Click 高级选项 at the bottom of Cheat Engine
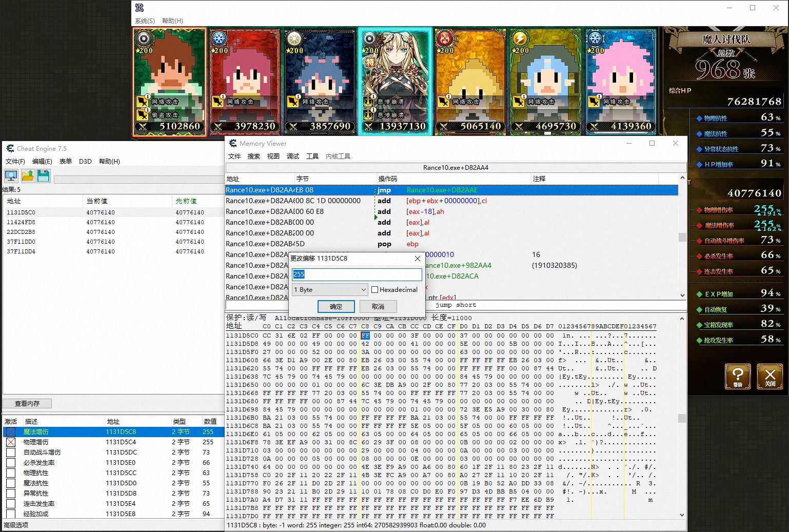Viewport: 789px width, 532px height. [x=16, y=525]
